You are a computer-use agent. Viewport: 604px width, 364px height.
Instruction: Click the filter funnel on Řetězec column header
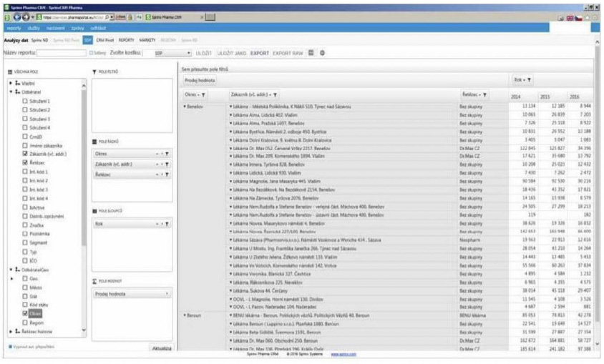(484, 94)
